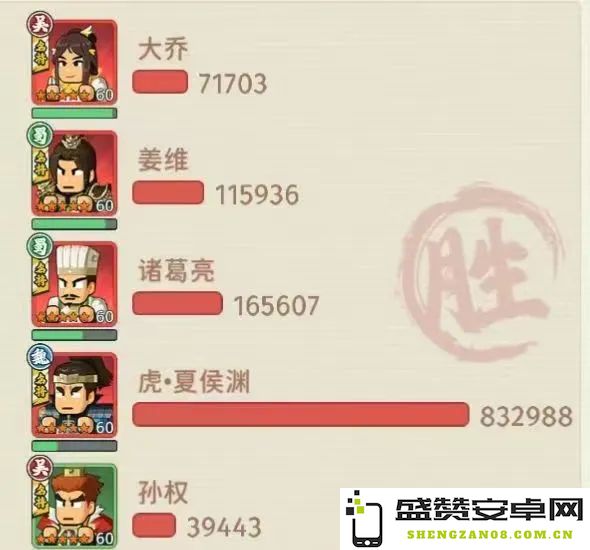The width and height of the screenshot is (590, 550).
Task: Select the 大乔 hero portrait
Action: [74, 62]
